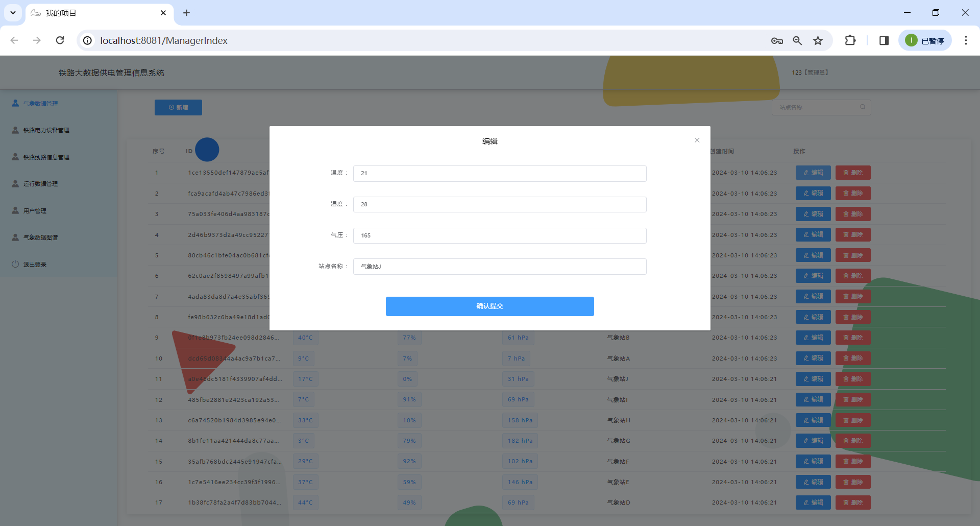Click the profile 已暂停 button

(x=925, y=40)
